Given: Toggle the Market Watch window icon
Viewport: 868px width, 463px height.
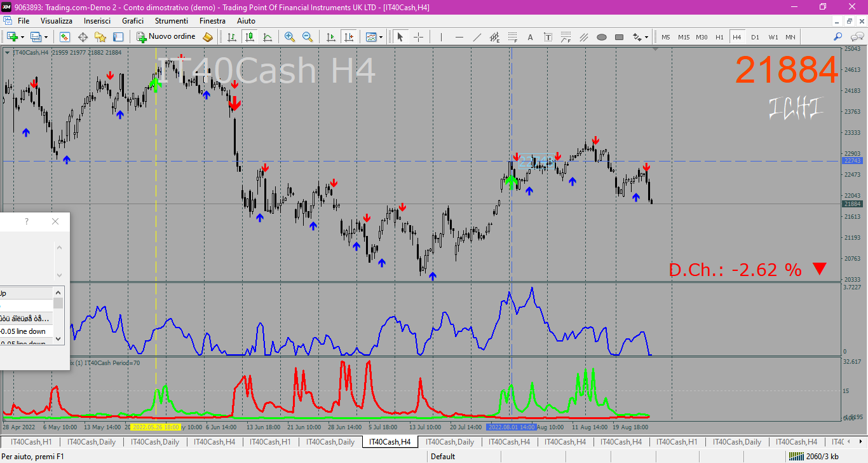Looking at the screenshot, I should pyautogui.click(x=64, y=37).
